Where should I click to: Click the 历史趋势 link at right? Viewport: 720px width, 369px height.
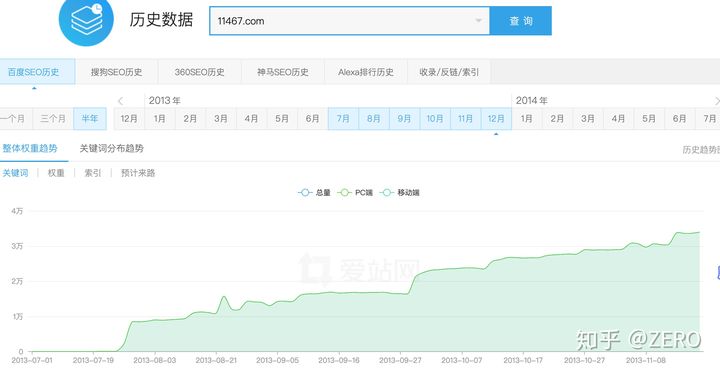pyautogui.click(x=701, y=150)
